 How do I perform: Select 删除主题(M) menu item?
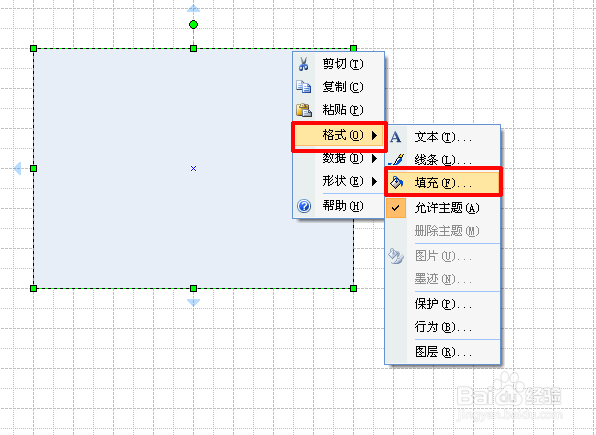(443, 231)
